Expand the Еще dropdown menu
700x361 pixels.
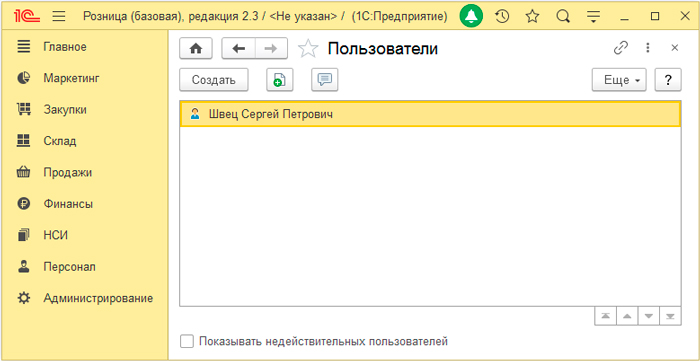pos(619,80)
